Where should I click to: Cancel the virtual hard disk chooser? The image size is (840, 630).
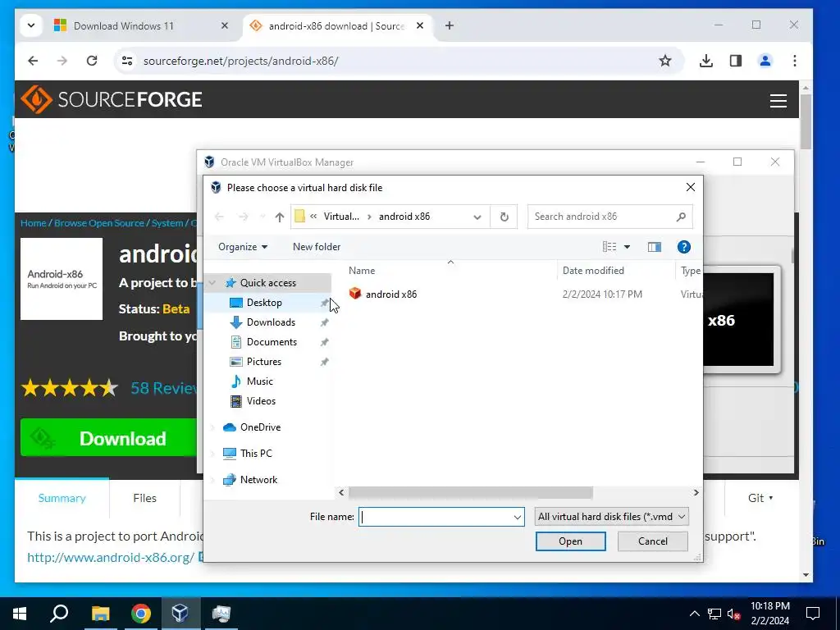[x=652, y=541]
